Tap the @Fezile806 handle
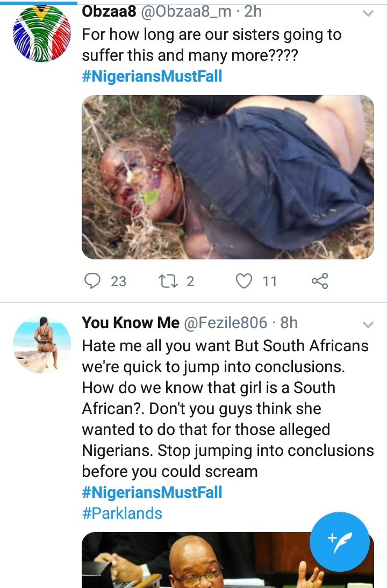This screenshot has height=588, width=387. 225,323
